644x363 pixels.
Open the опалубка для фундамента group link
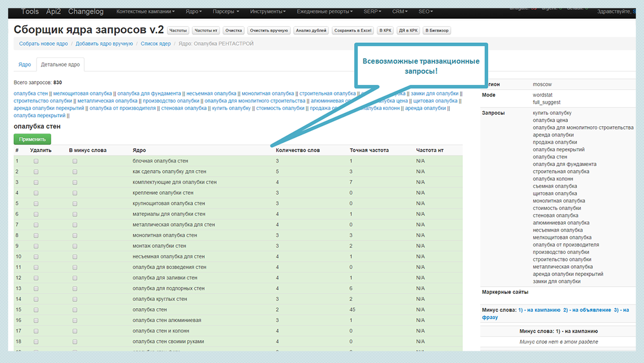[x=150, y=93]
